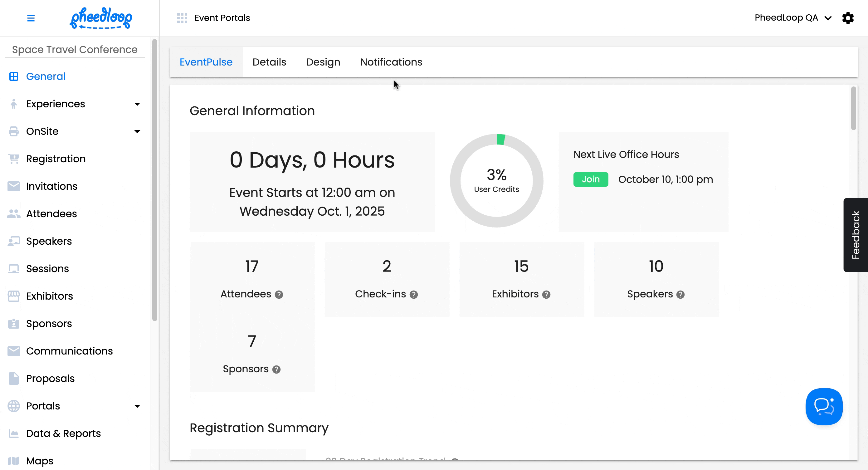Switch to the Details tab
Screen dimensions: 868x470
point(269,62)
